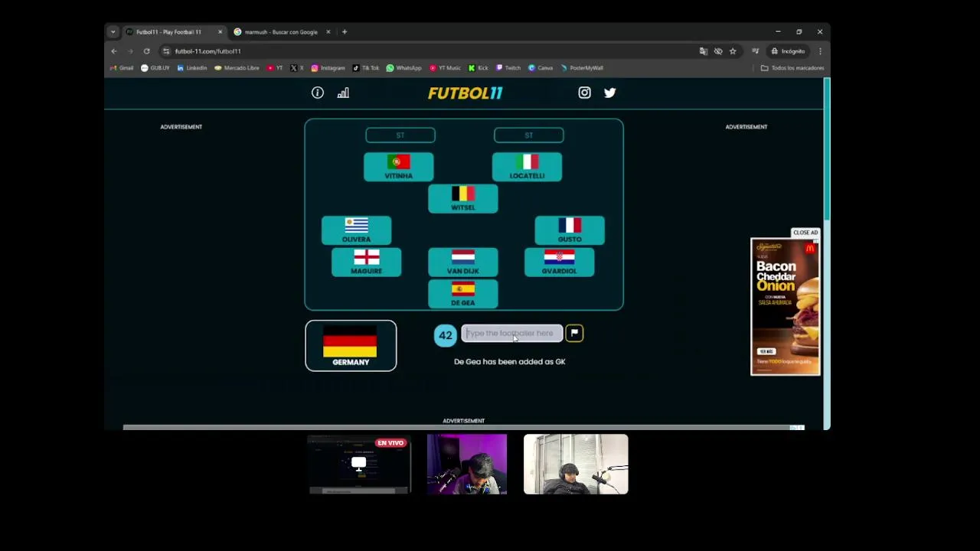Click the Germany country card
This screenshot has width=980, height=551.
click(x=351, y=346)
